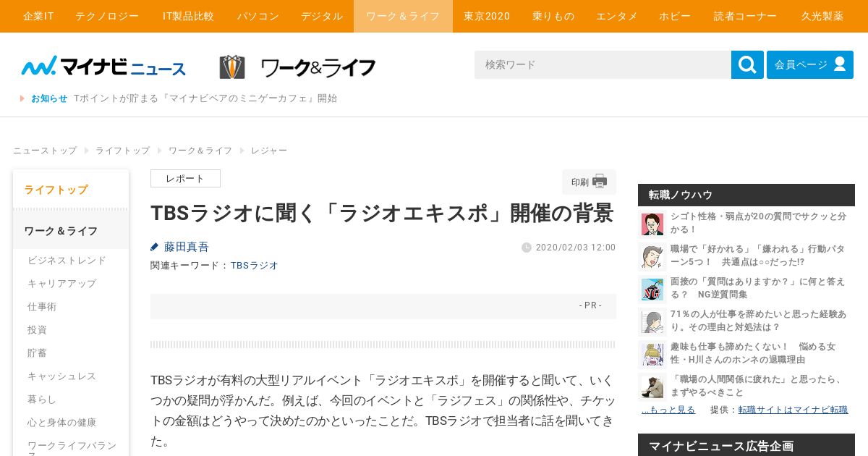The image size is (868, 456).
Task: Click thumbnail for 職場で「好かれる」 article
Action: [x=652, y=256]
